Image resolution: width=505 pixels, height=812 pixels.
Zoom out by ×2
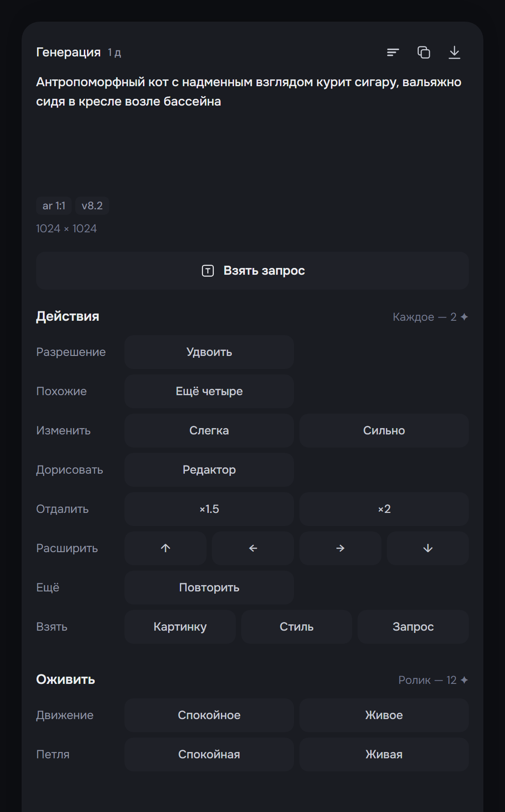click(384, 509)
